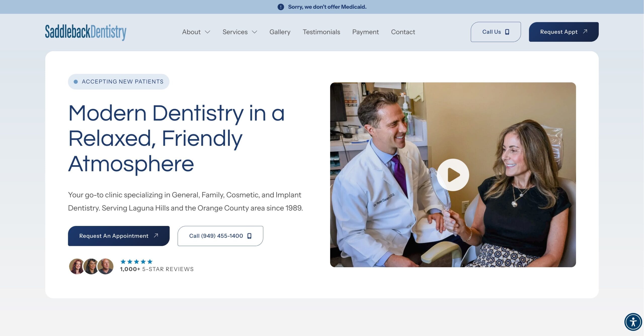
Task: Click the dark-haired reviewer avatar
Action: [91, 266]
